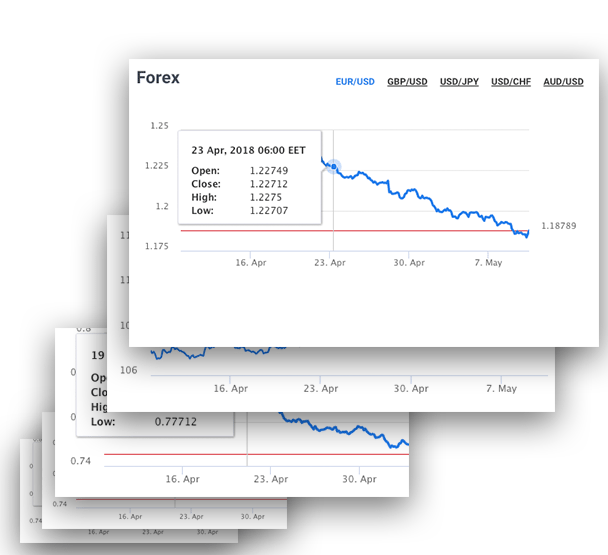View the AUD/USD currency pair tab

point(563,82)
